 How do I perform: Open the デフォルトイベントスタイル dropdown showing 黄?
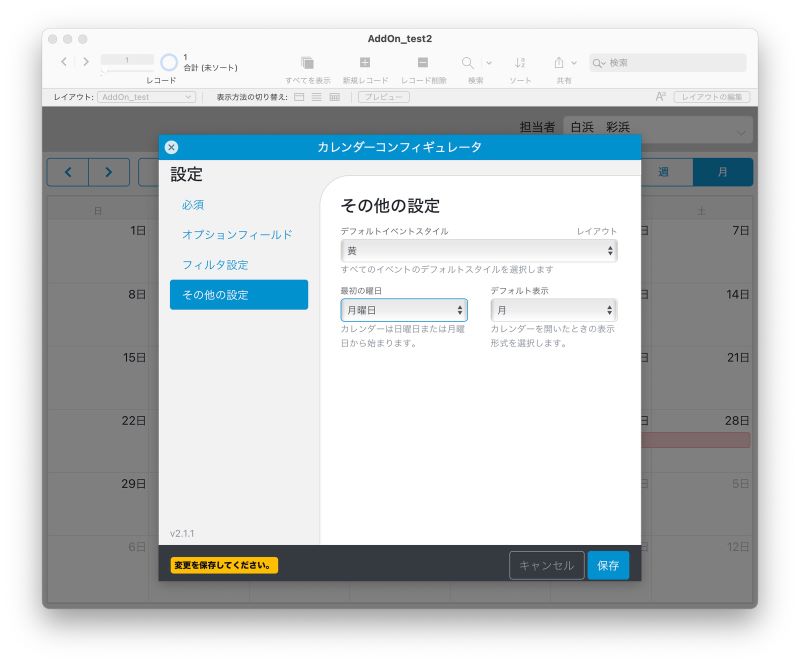(479, 251)
